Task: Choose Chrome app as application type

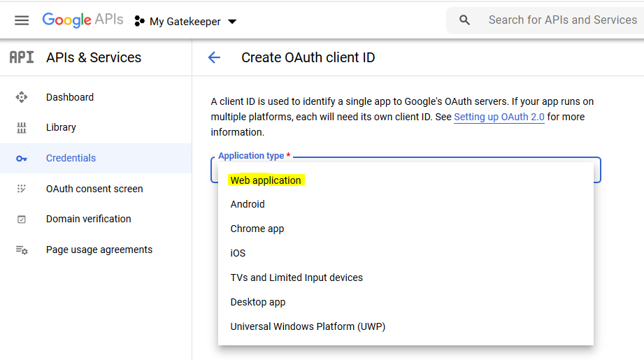Action: [x=257, y=229]
